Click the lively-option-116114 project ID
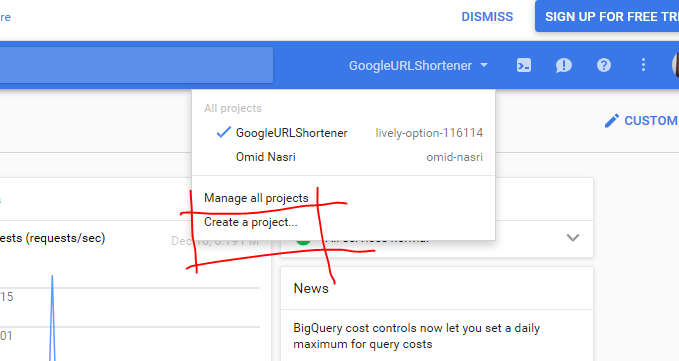This screenshot has width=679, height=361. pos(429,133)
